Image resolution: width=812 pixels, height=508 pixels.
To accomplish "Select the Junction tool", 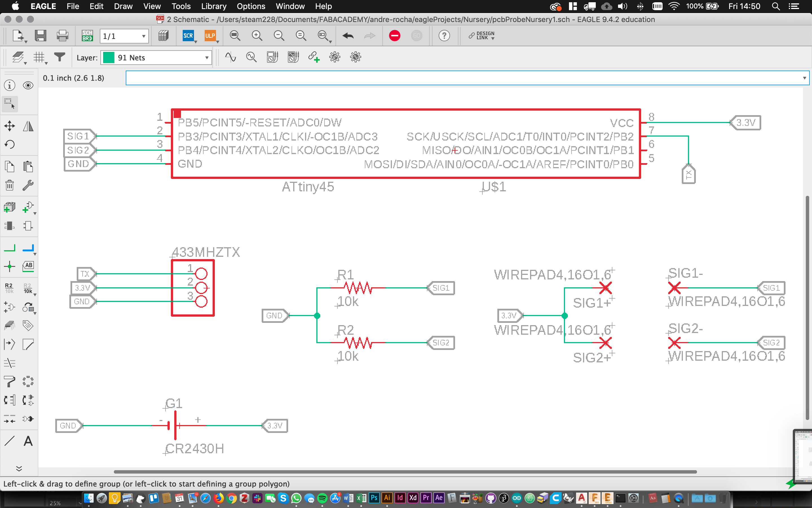I will [10, 267].
